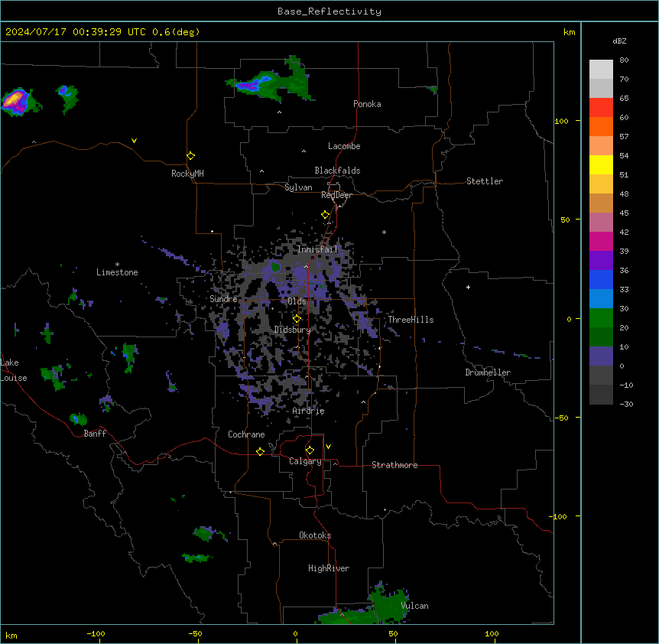659x644 pixels.
Task: Click the Sundre town label
Action: tap(223, 299)
